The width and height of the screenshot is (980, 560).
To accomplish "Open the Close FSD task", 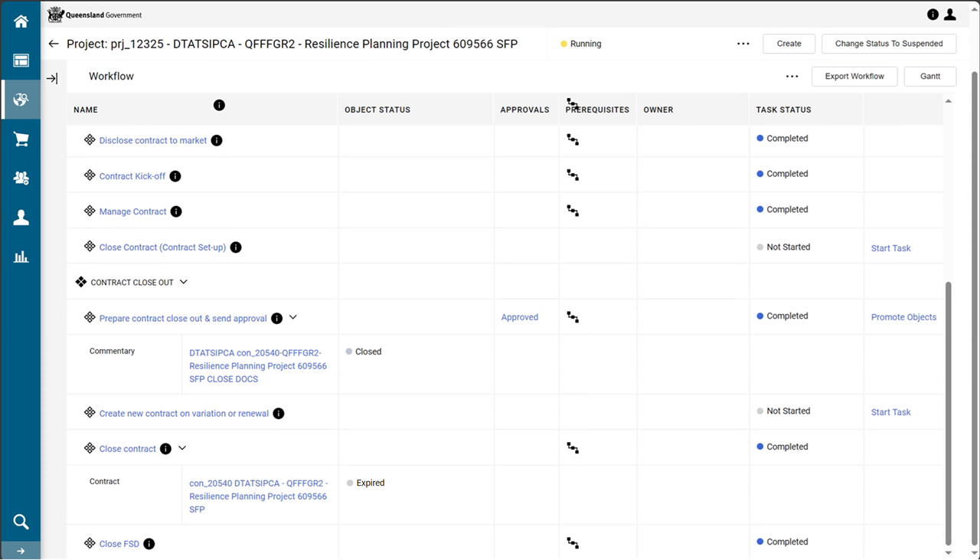I will pyautogui.click(x=119, y=544).
